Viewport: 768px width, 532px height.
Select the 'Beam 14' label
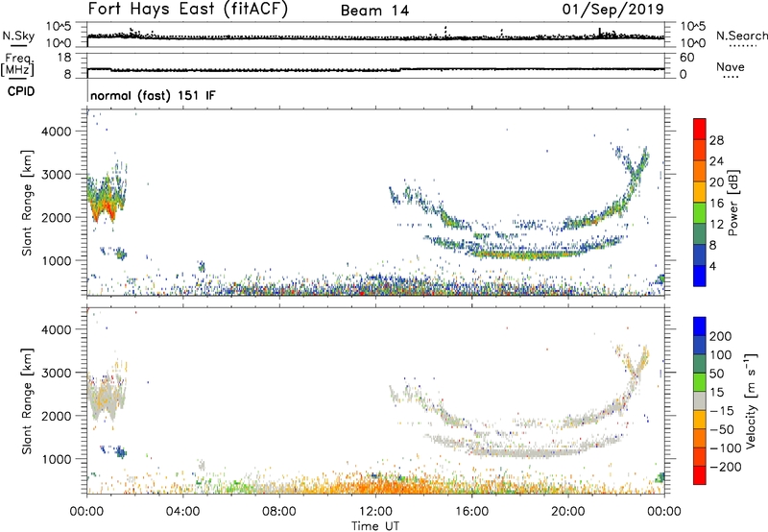pyautogui.click(x=374, y=11)
